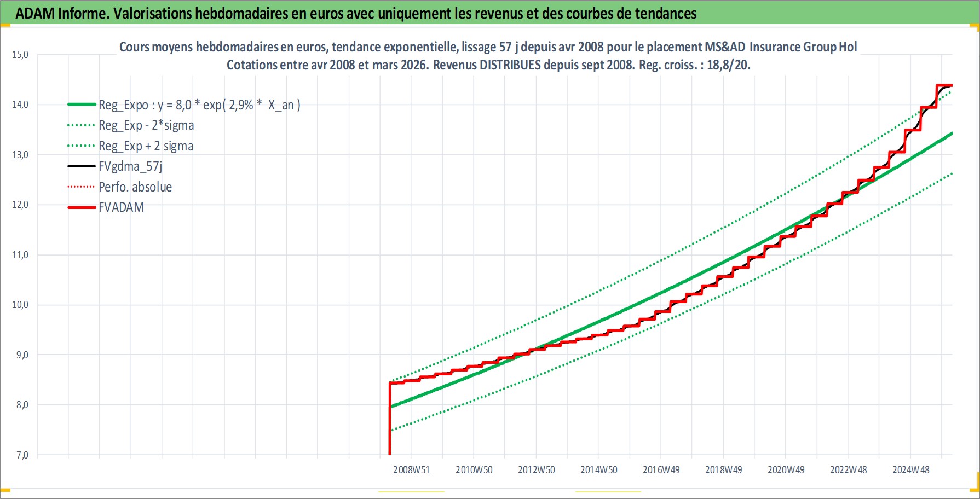Click x-axis label 2012W50
The width and height of the screenshot is (980, 499).
pyautogui.click(x=537, y=470)
